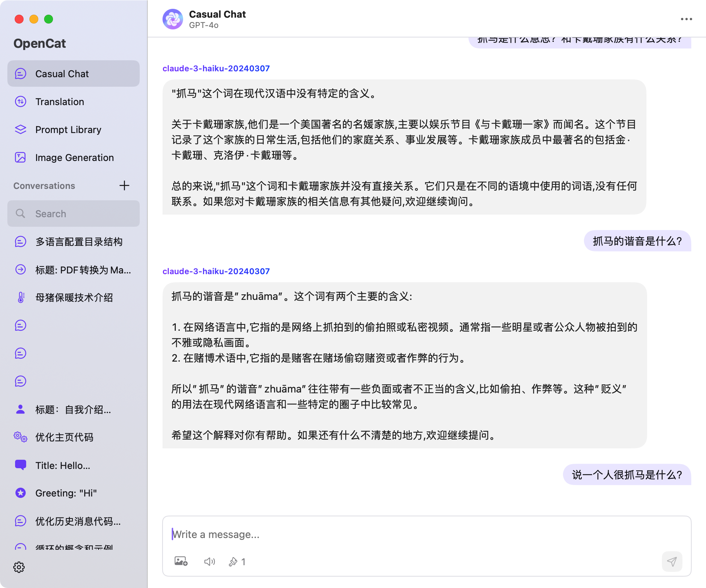Open conversation Greeting: "Hi"
Screen dimensions: 706x588
[74, 493]
